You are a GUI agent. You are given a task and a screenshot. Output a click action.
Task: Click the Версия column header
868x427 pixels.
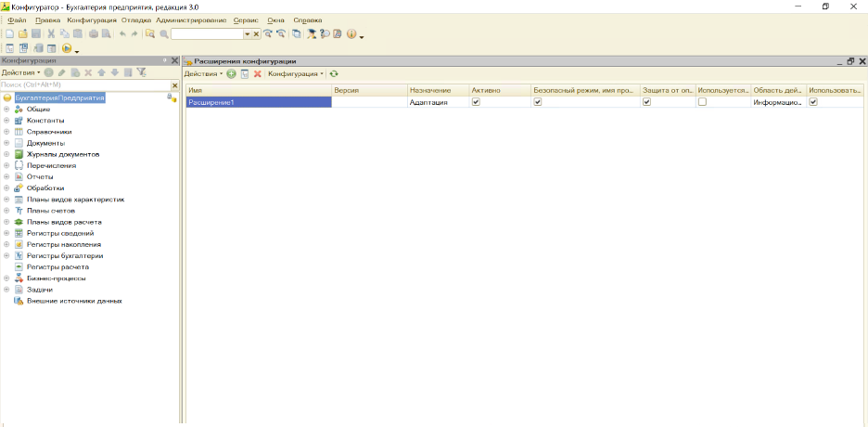click(370, 90)
